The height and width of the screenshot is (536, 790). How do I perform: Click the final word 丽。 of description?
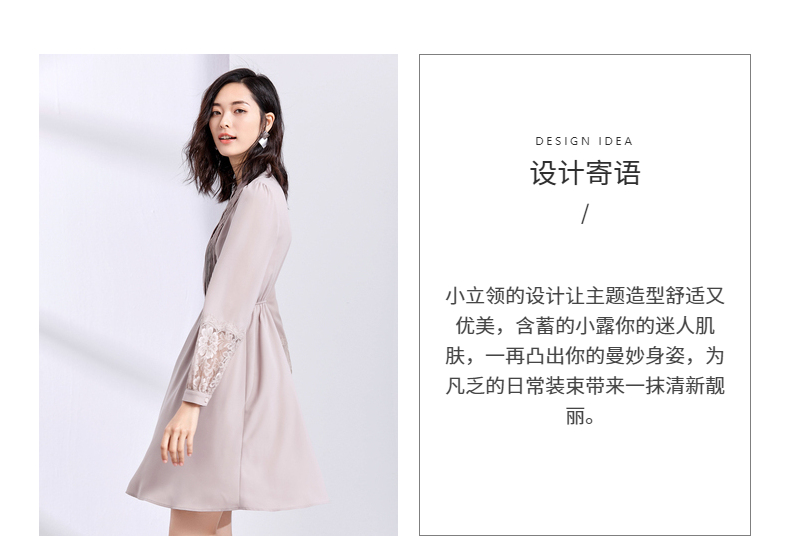580,417
